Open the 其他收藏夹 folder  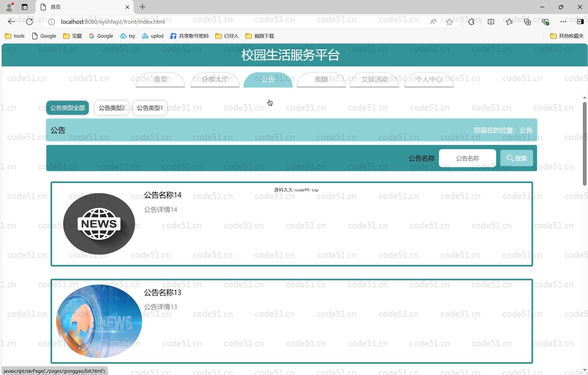(566, 36)
